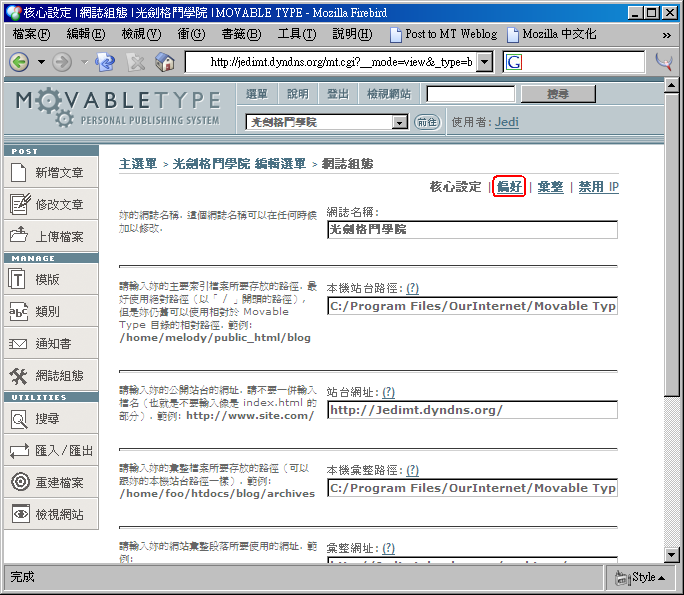Click the 新增文章 page icon
The width and height of the screenshot is (684, 595).
[18, 172]
